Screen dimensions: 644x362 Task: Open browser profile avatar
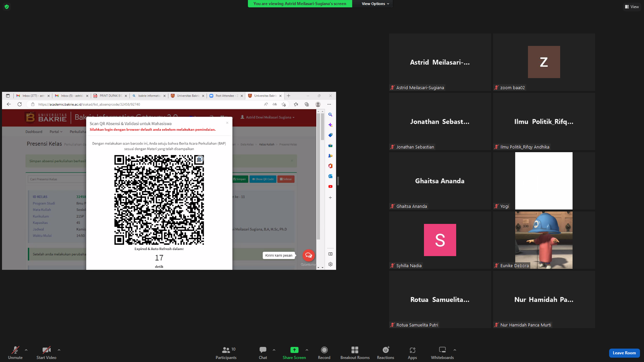pos(318,104)
